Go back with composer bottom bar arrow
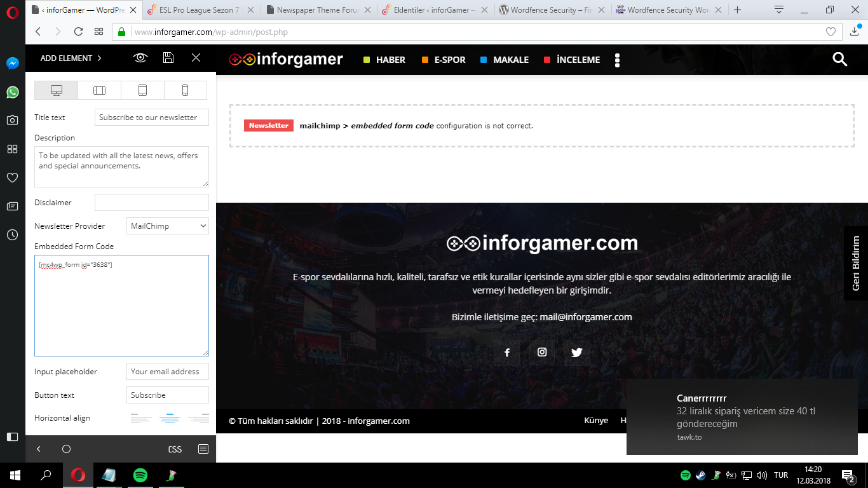 39,449
